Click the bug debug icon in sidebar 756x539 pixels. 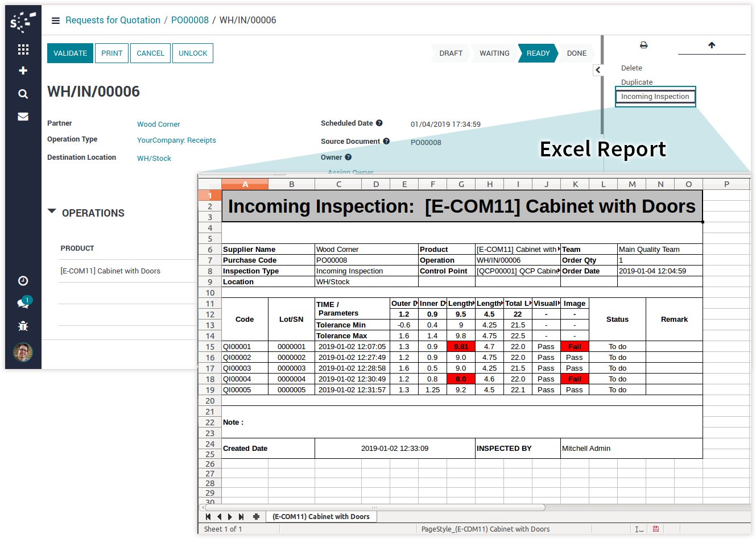pyautogui.click(x=23, y=326)
